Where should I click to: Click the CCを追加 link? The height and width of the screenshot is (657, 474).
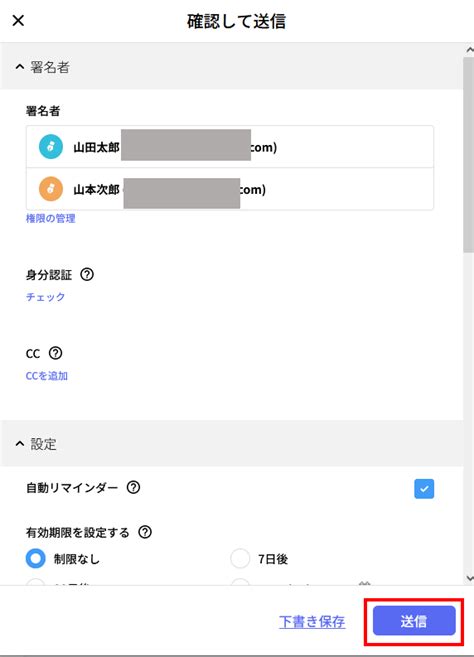click(x=47, y=375)
